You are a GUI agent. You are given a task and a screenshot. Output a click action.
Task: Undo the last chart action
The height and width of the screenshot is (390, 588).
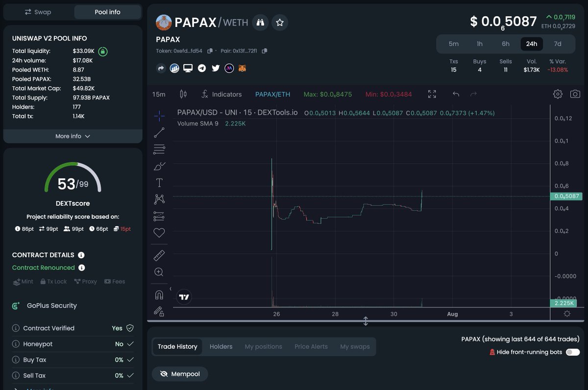[456, 94]
